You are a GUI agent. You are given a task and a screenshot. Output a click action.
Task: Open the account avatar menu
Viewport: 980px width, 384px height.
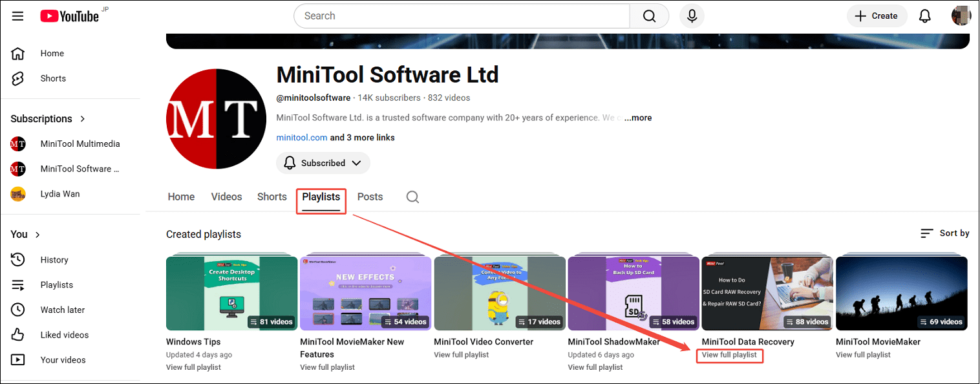coord(961,16)
